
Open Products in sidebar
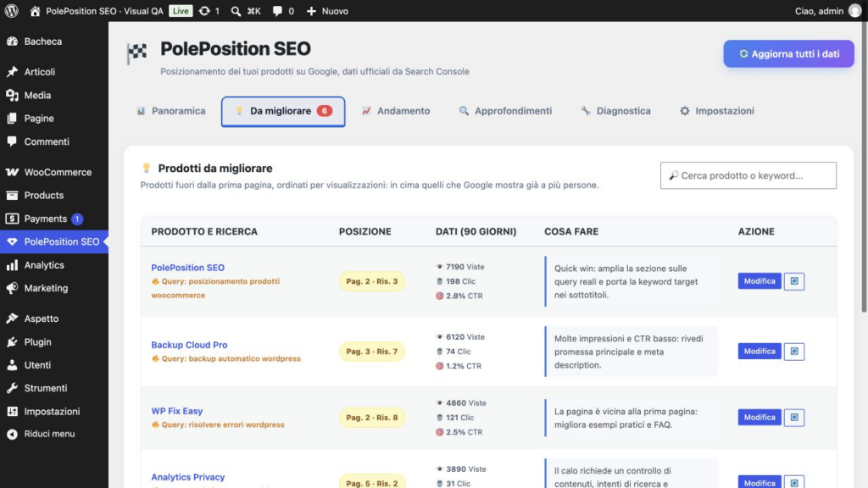[x=54, y=196]
